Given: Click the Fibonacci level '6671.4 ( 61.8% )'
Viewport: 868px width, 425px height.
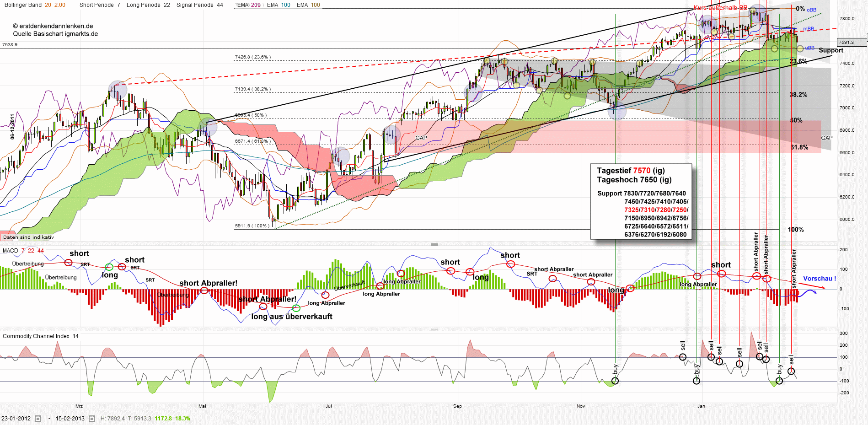Looking at the screenshot, I should pos(253,141).
